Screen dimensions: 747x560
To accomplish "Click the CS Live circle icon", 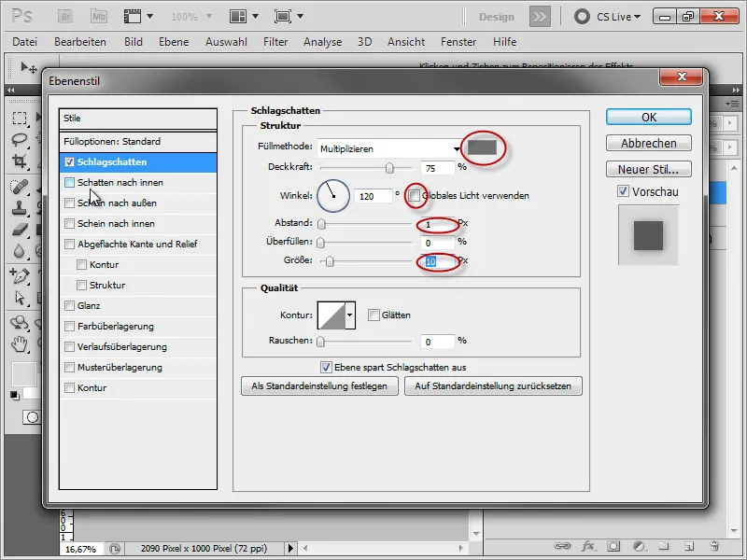I will point(582,17).
